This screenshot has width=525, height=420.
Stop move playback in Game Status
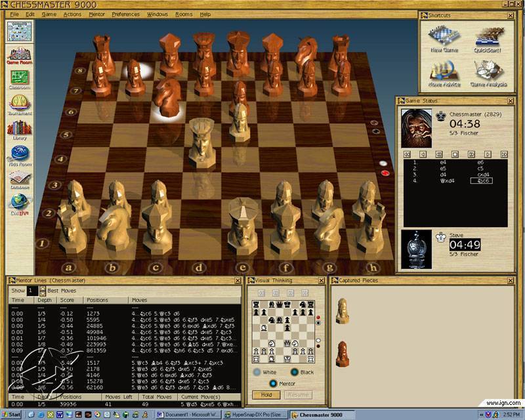click(x=455, y=154)
